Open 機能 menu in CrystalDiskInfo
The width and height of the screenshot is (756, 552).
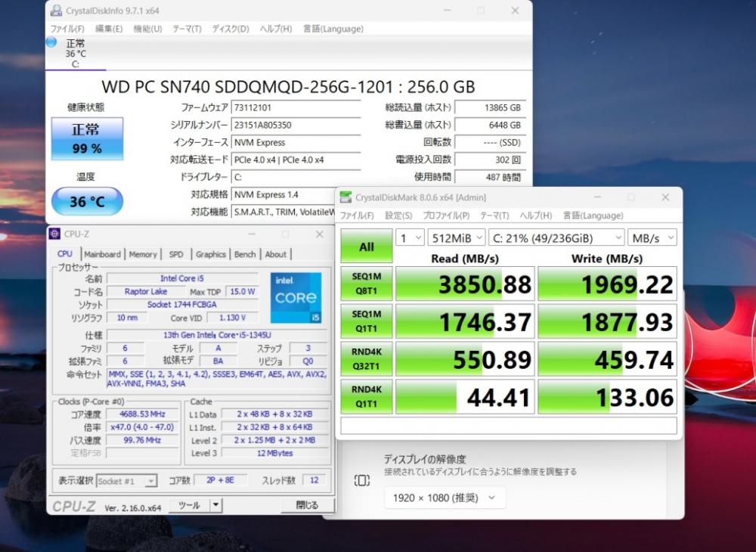coord(147,29)
